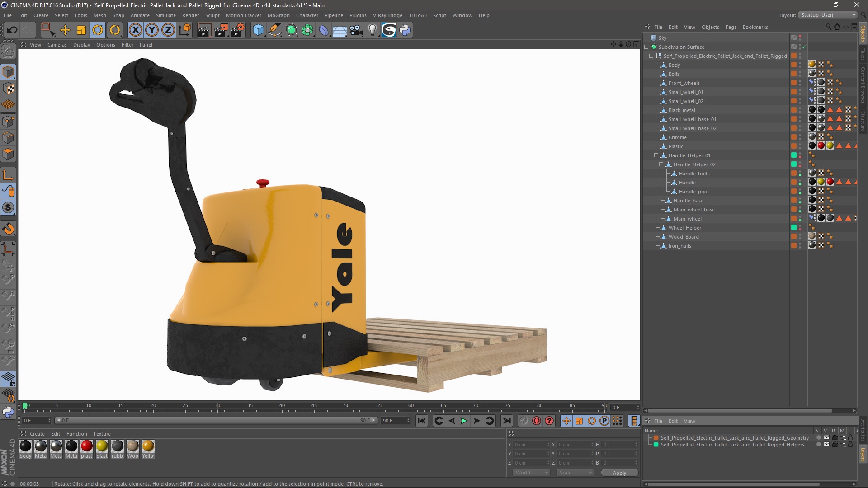Toggle Sky object visibility dots
This screenshot has height=488, width=868.
point(800,38)
